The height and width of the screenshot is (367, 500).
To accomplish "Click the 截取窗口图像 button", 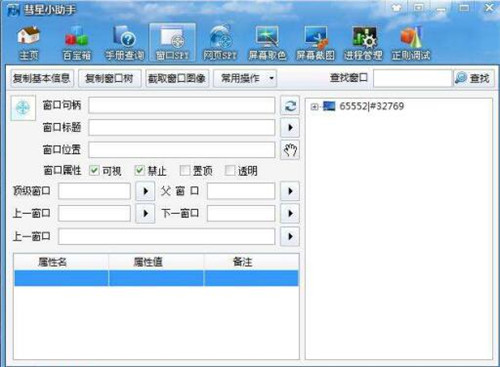I will point(177,78).
